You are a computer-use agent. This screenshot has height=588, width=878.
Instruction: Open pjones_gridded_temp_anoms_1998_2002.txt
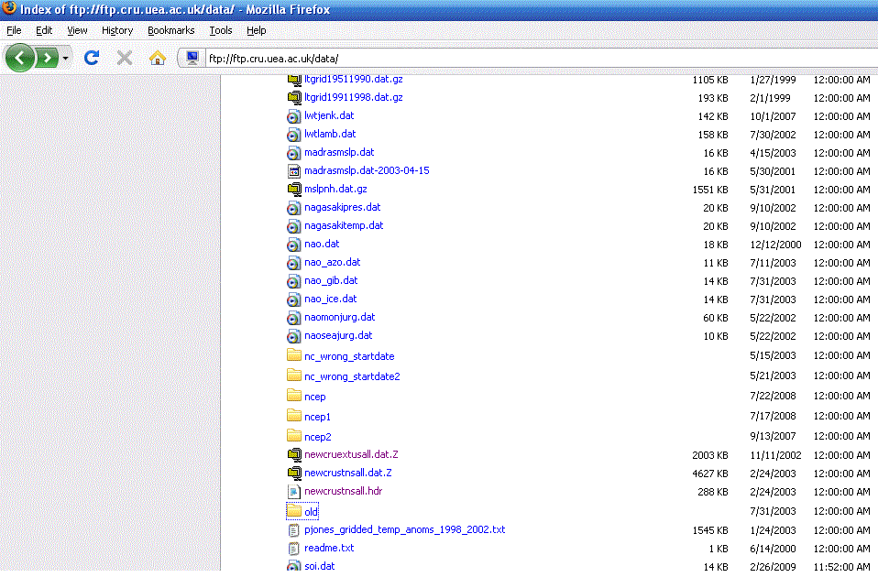pos(404,529)
